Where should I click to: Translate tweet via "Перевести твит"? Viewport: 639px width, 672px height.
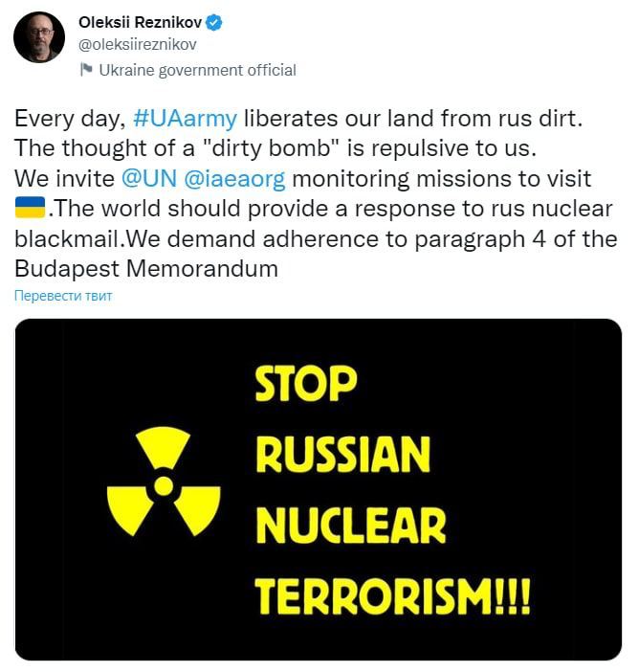[x=63, y=296]
